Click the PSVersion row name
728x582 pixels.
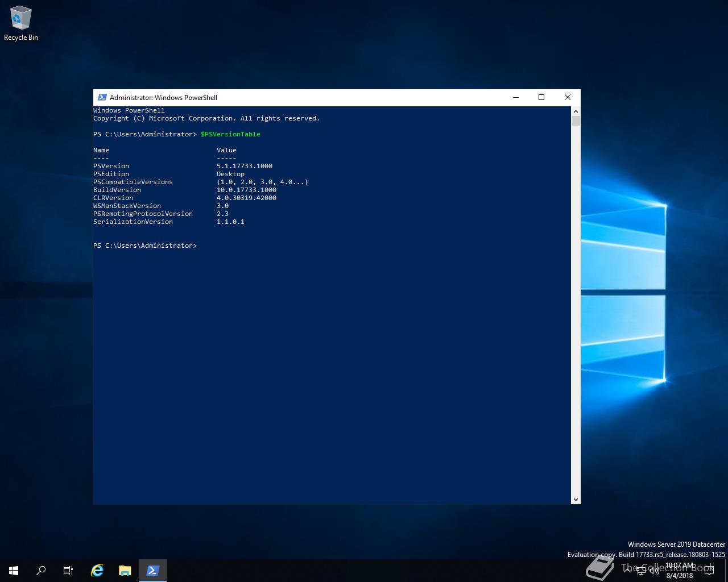point(111,166)
